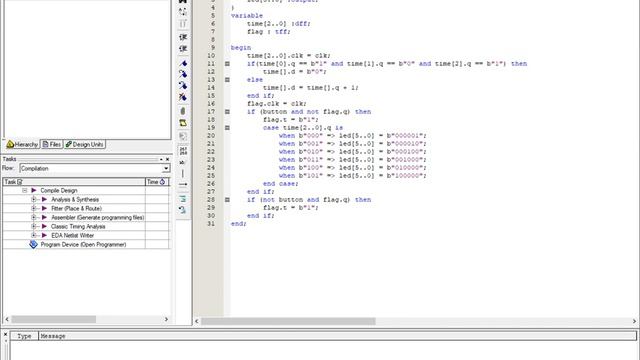Expand the Analysis & Synthesis node
This screenshot has height=360, width=640.
[34, 199]
